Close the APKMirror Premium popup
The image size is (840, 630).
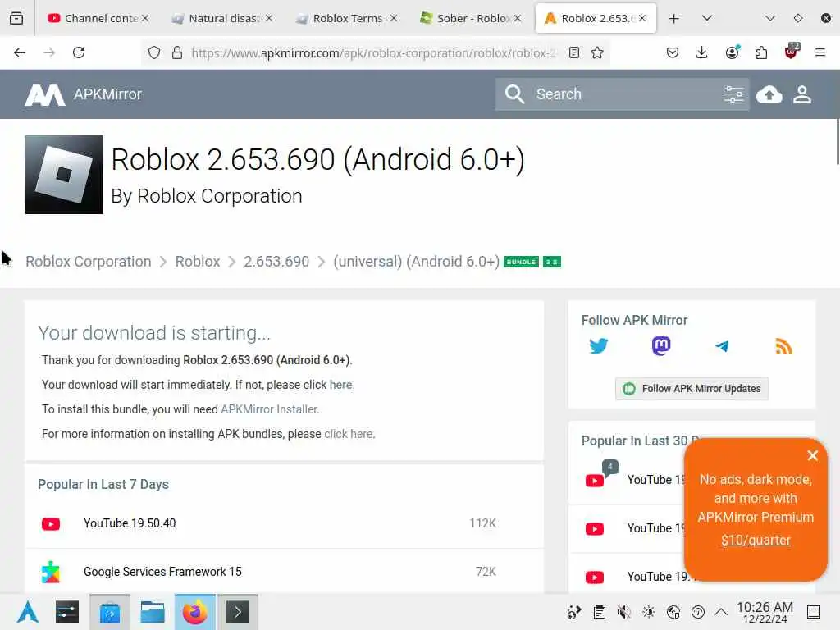(812, 455)
